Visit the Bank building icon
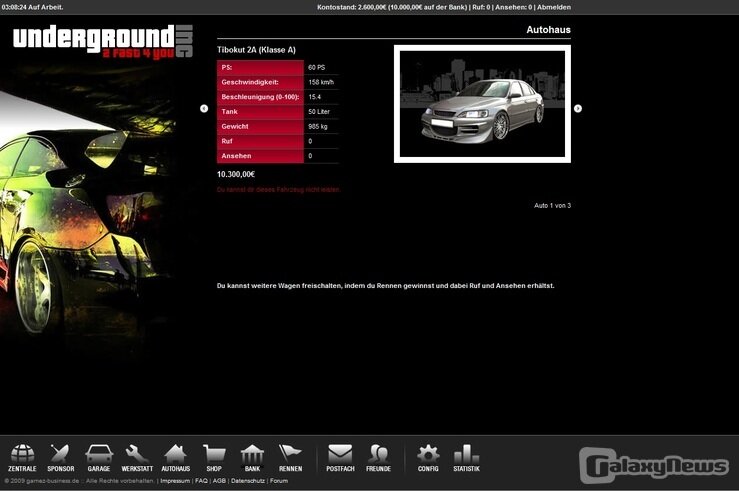Viewport: 739px width, 491px height. pos(252,458)
